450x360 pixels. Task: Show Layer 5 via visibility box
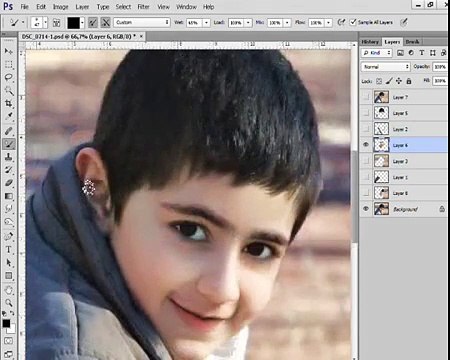pos(366,113)
